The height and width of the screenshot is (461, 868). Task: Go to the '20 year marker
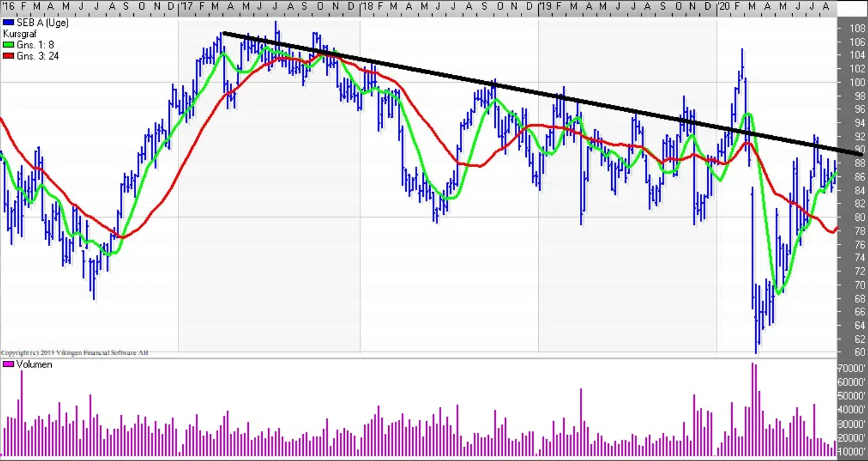(723, 6)
